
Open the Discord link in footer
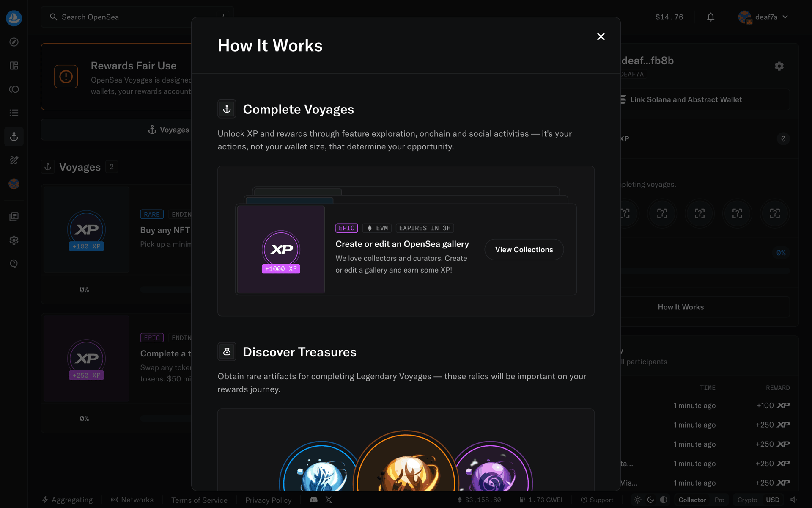point(313,500)
